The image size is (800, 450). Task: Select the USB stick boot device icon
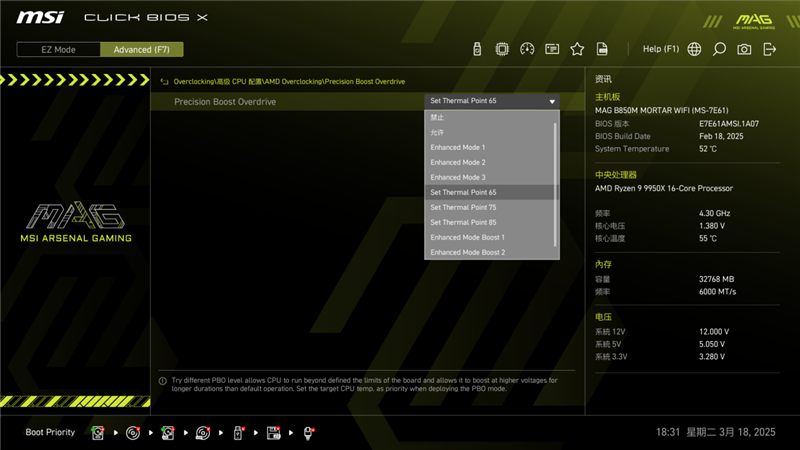238,433
